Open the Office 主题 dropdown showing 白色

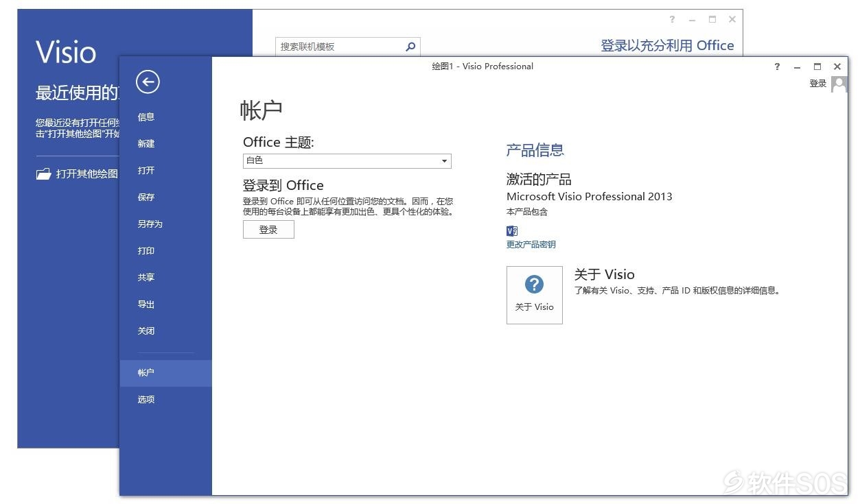coord(347,160)
